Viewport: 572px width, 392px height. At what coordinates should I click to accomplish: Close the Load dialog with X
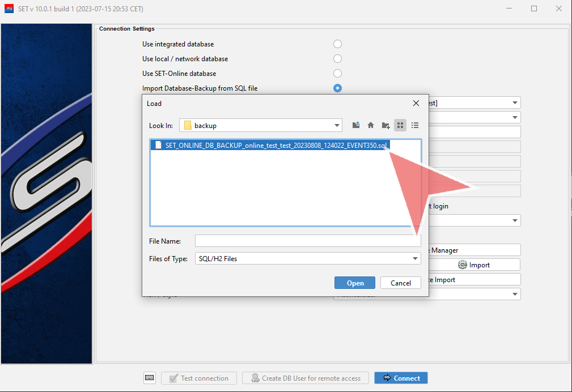pos(416,103)
